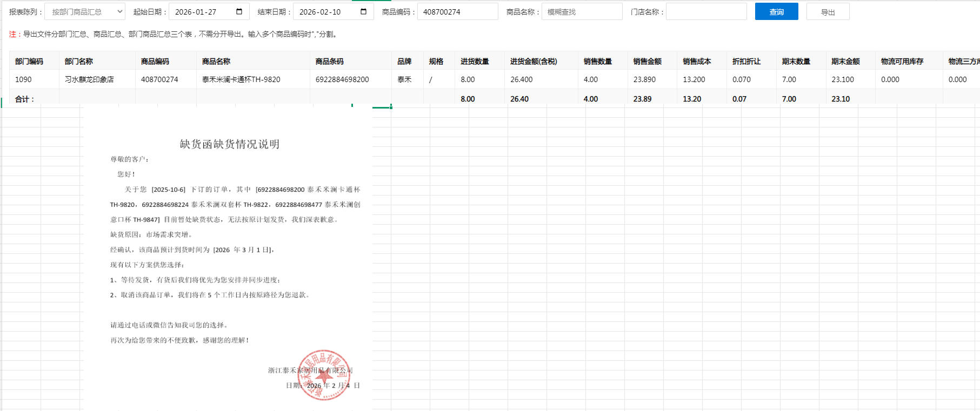Sort by 部门编码 column header
Viewport: 980px width, 411px height.
tap(29, 62)
